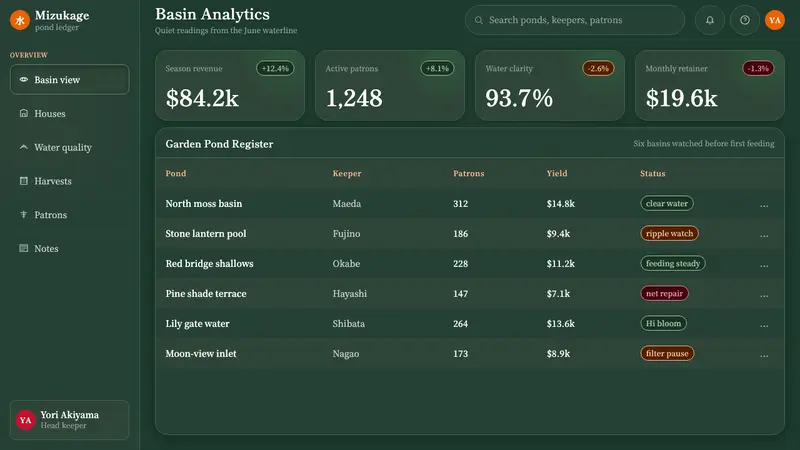This screenshot has width=800, height=450.
Task: Click the filter pause status pill
Action: [x=667, y=353]
